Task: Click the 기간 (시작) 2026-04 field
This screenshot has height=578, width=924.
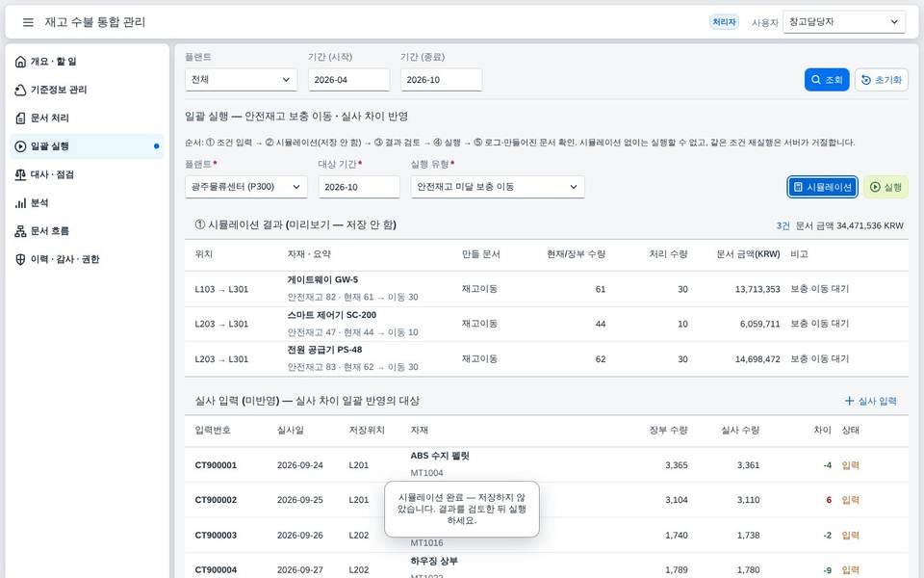Action: coord(348,80)
